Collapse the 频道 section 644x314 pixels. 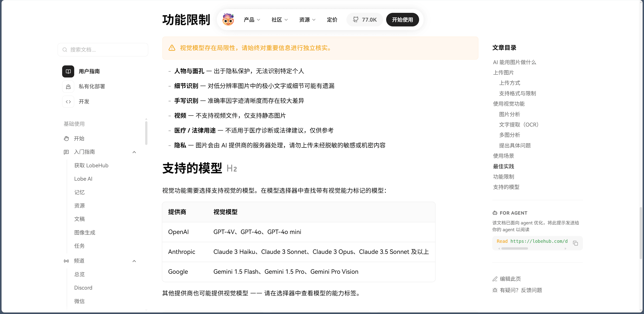134,261
